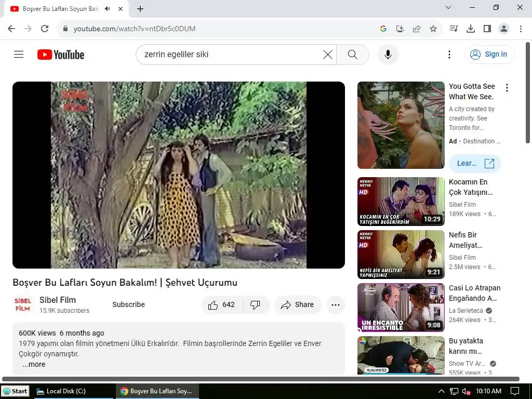
Task: Select the Chrome taskbar item
Action: pos(157,391)
